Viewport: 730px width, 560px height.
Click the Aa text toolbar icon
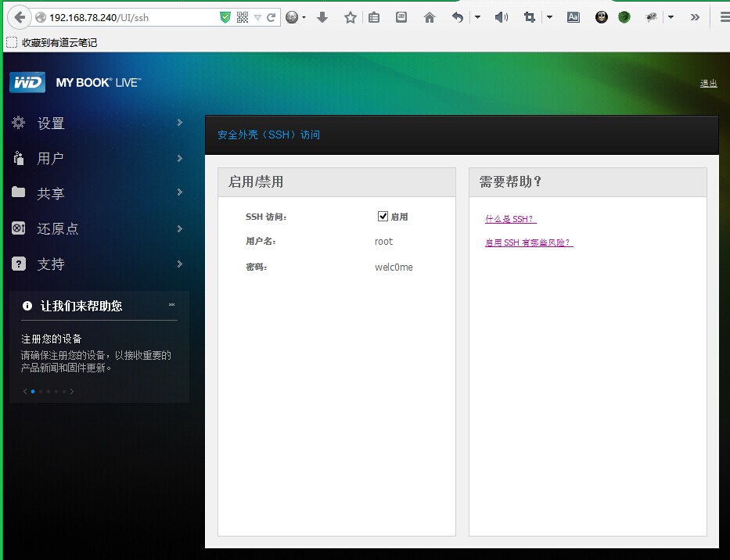pos(573,18)
